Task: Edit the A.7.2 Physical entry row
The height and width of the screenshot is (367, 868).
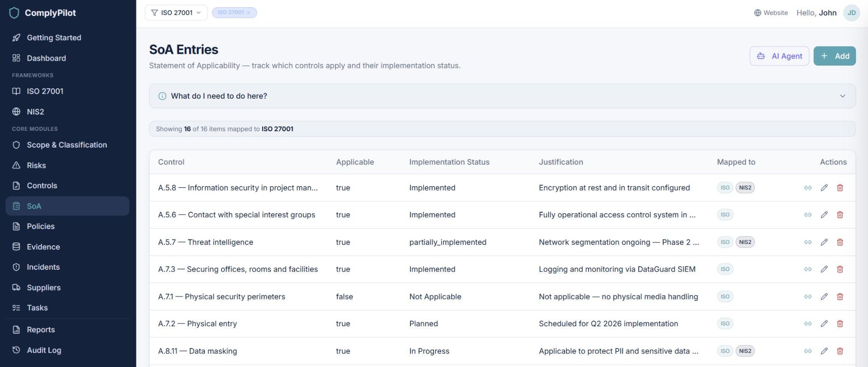Action: pos(824,324)
